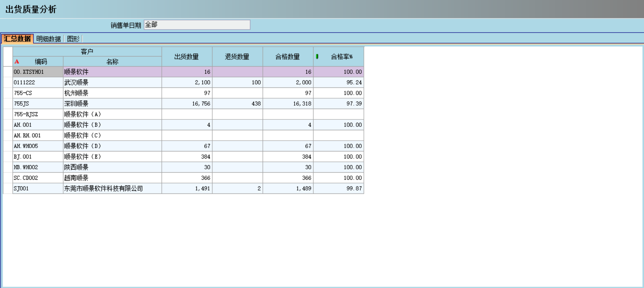Click the 客户 group header
Viewport: 644px width, 288px height.
click(x=87, y=51)
